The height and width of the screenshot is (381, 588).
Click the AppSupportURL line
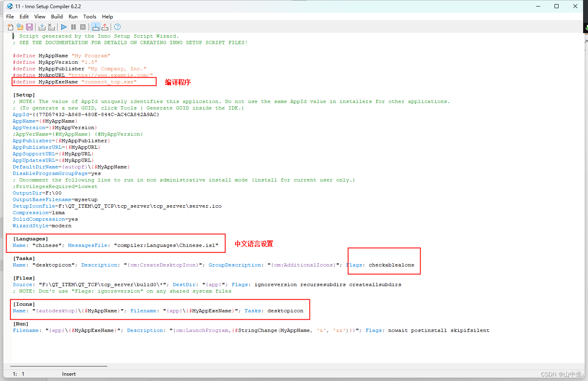coord(53,154)
